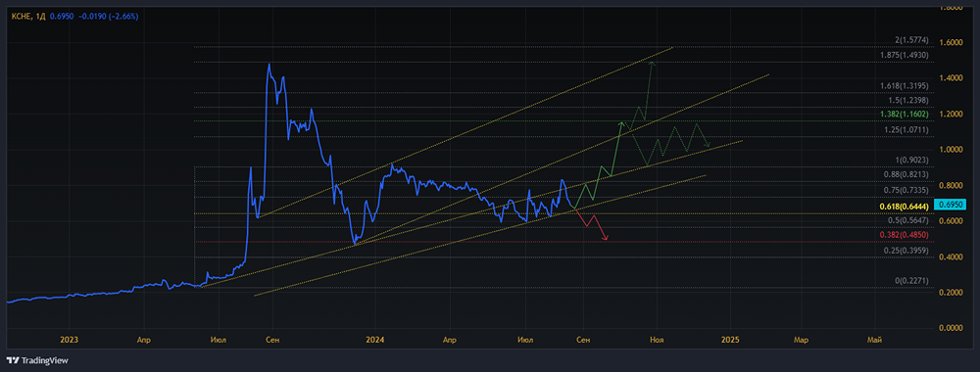
Task: Click the 1.0000 price axis label
Action: [x=951, y=150]
